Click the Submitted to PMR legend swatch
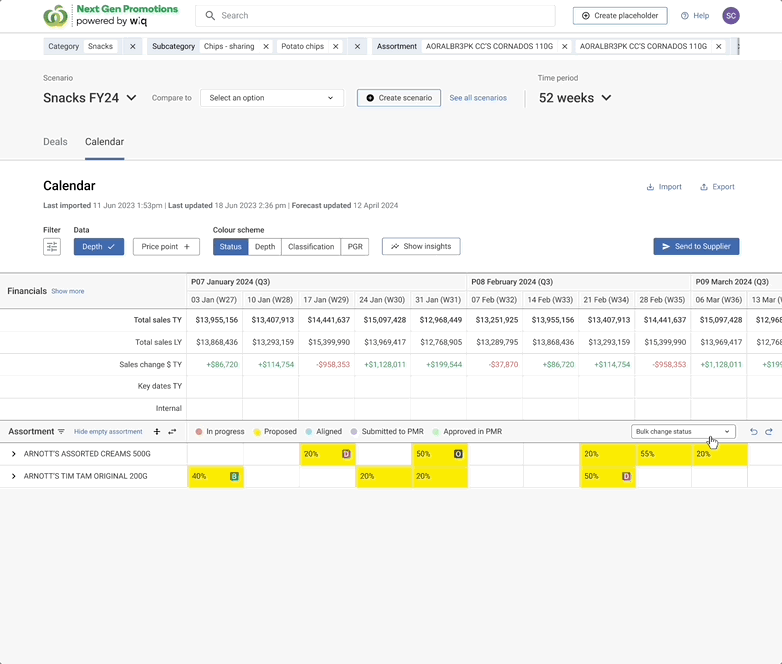Screen dimensions: 782x664 point(354,432)
